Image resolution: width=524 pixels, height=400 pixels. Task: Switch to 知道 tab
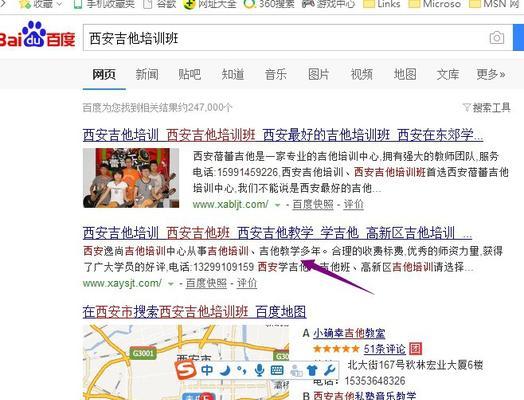click(x=233, y=74)
